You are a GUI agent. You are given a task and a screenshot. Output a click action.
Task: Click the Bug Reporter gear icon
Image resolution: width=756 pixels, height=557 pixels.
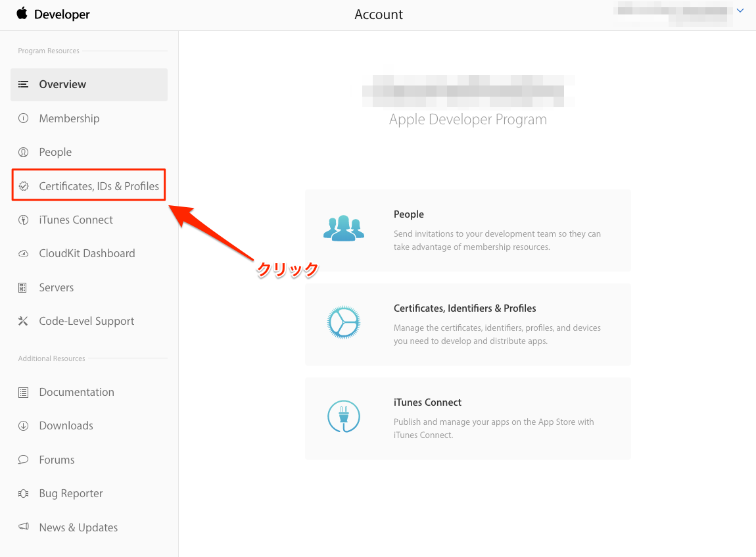[x=22, y=493]
